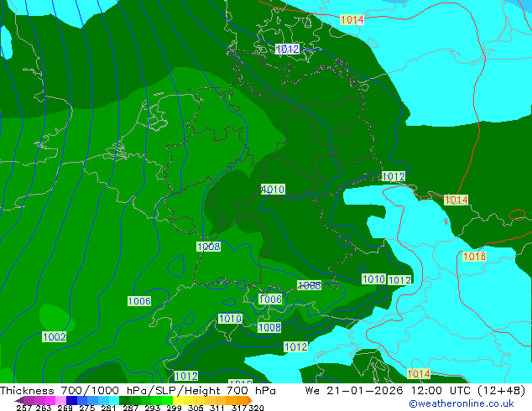The height and width of the screenshot is (411, 532).
Task: Open the weatheronline.co.uk copyright link
Action: [x=461, y=403]
